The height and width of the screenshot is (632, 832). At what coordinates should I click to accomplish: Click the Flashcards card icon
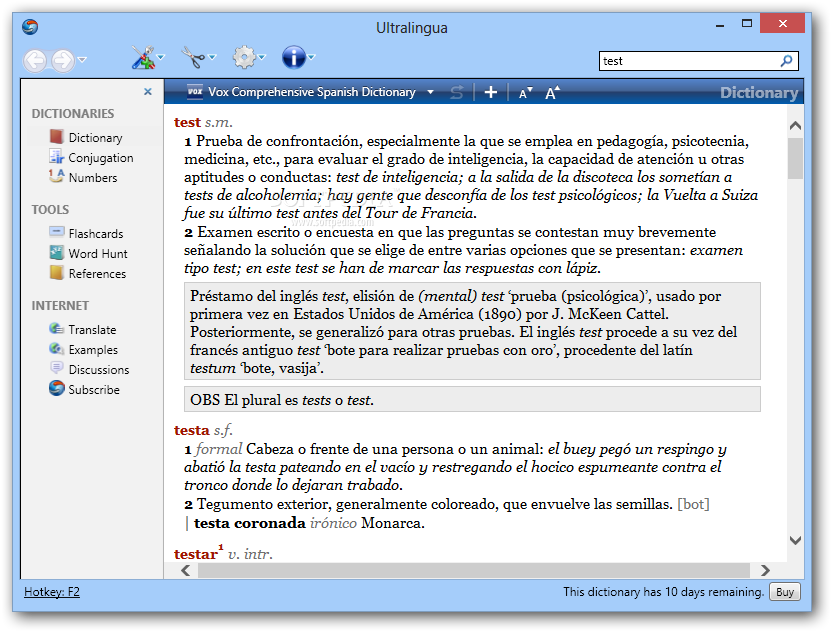click(x=56, y=231)
